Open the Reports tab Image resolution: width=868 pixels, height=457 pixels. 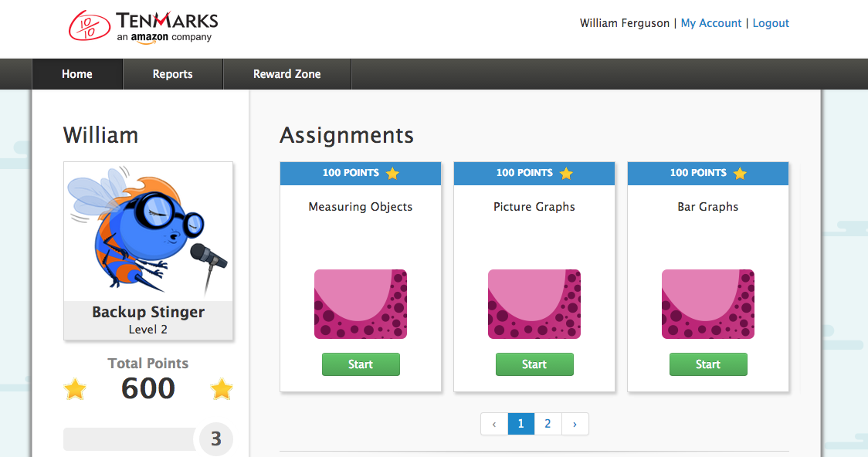click(172, 74)
